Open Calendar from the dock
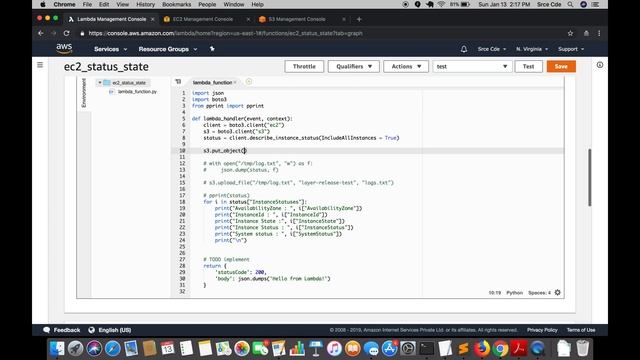Viewport: 640px width, 360px height. pyautogui.click(x=167, y=348)
